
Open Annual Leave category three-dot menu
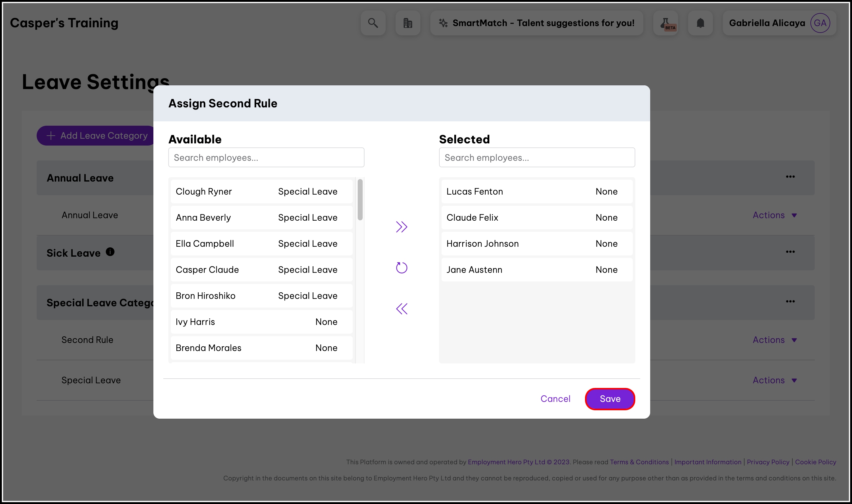click(x=790, y=177)
